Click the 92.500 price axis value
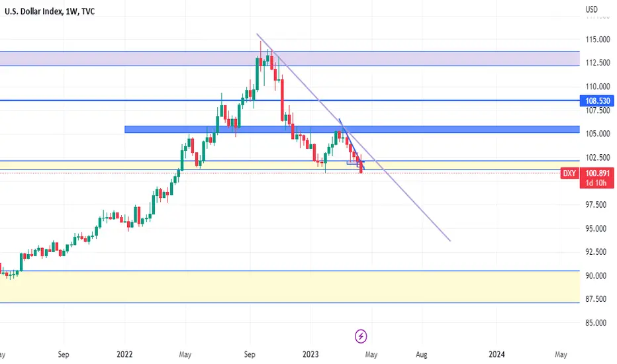Screen dimensions: 617x364 tap(597, 252)
